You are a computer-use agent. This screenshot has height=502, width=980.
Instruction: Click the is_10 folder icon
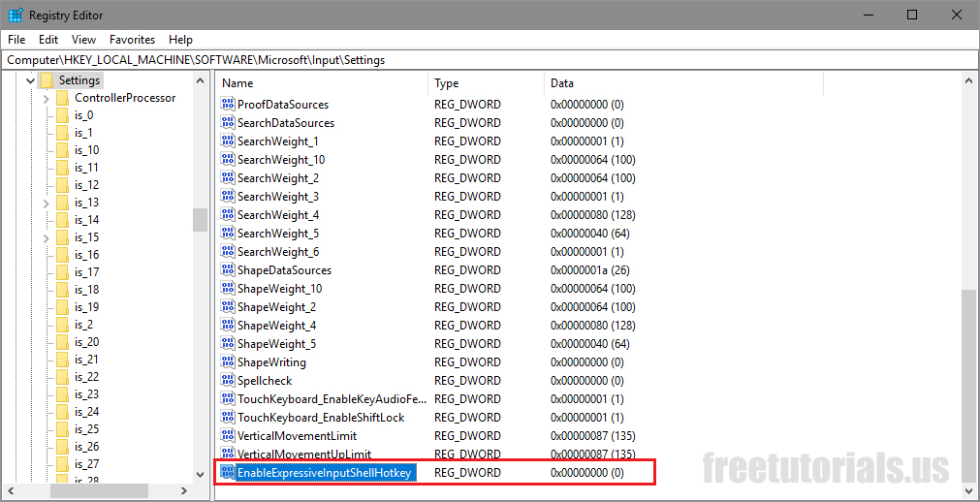[x=62, y=150]
